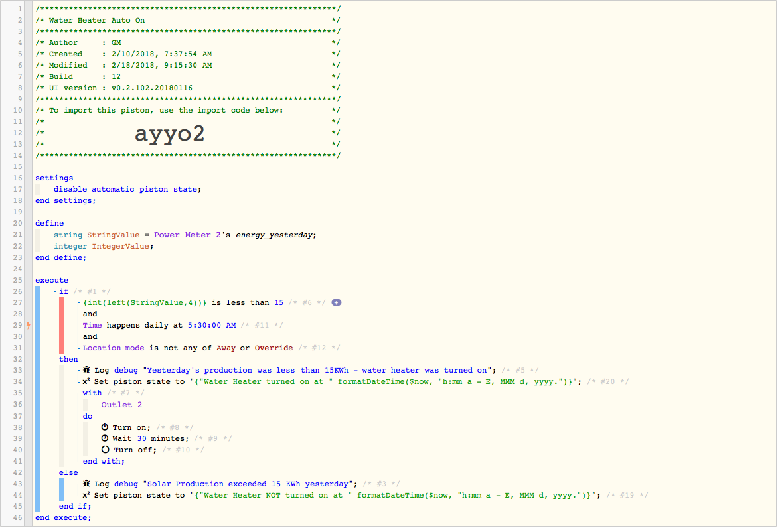782x532 pixels.
Task: Click the 'with' keyword
Action: 92,393
